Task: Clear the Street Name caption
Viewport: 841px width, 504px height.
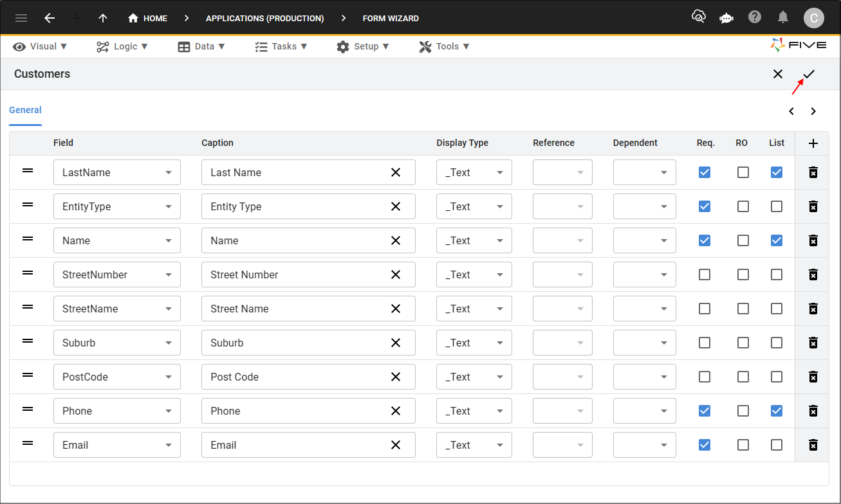Action: click(x=396, y=309)
